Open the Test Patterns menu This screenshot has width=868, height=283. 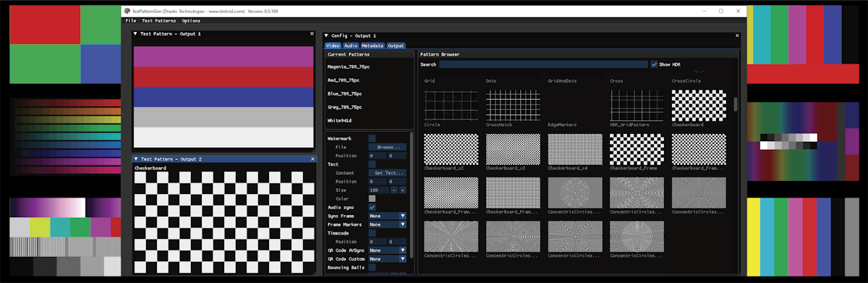click(x=159, y=21)
